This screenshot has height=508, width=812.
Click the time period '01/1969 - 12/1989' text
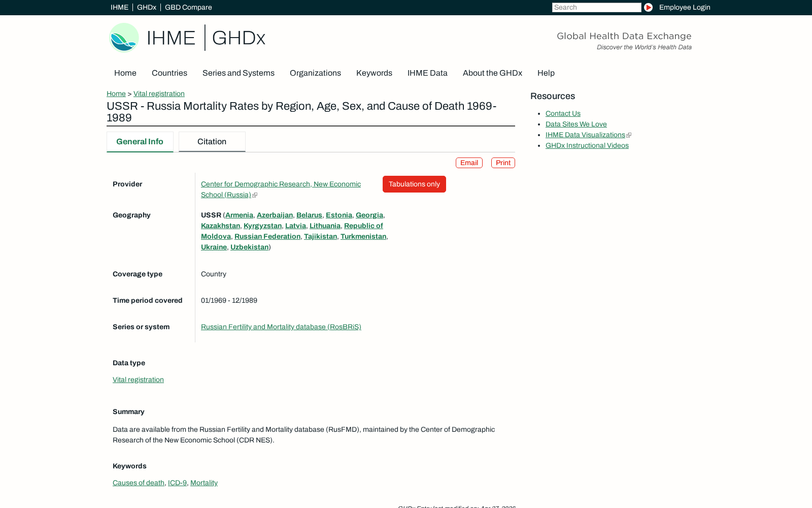point(229,300)
